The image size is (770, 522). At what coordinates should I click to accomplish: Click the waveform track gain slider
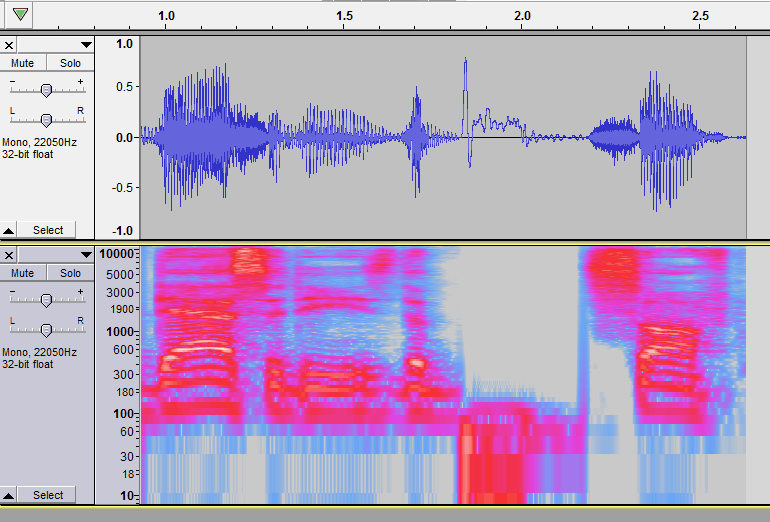46,90
